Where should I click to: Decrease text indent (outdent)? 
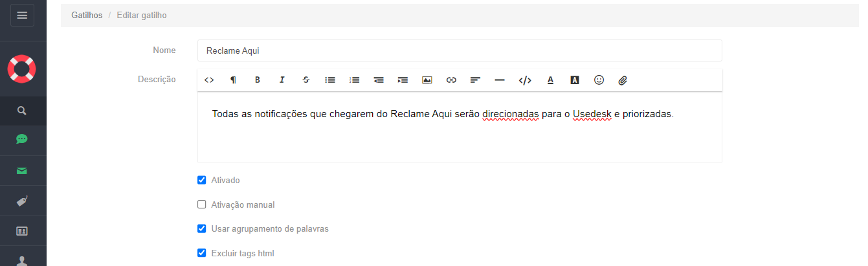(379, 80)
